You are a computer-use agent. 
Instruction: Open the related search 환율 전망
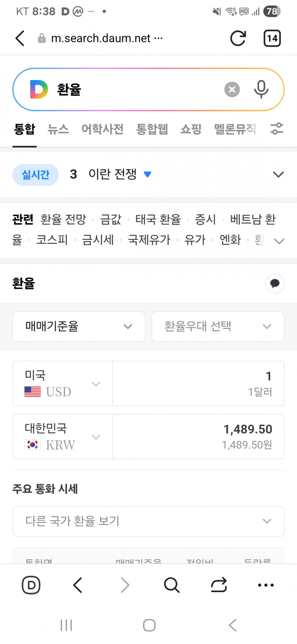pyautogui.click(x=63, y=219)
